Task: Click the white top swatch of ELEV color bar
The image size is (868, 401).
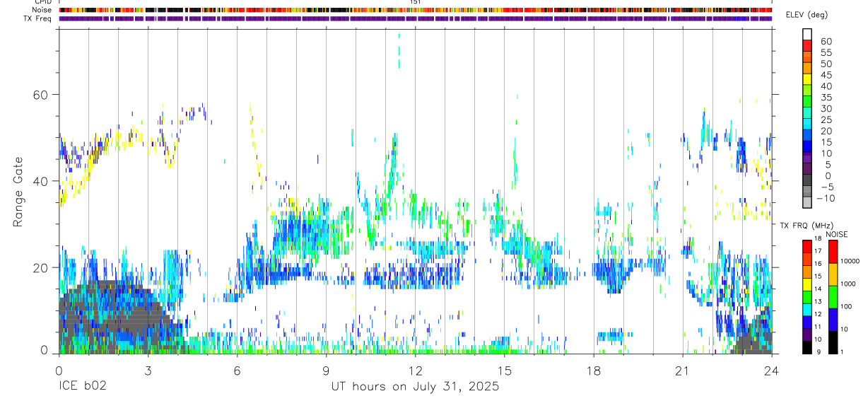Action: tap(807, 34)
